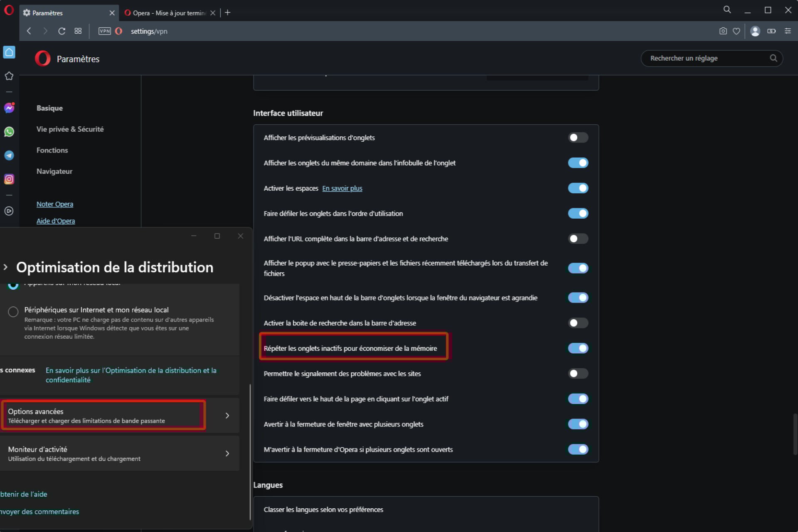798x532 pixels.
Task: Expand breadcrumb arrow before Optimisation de la distribution
Action: 5,267
